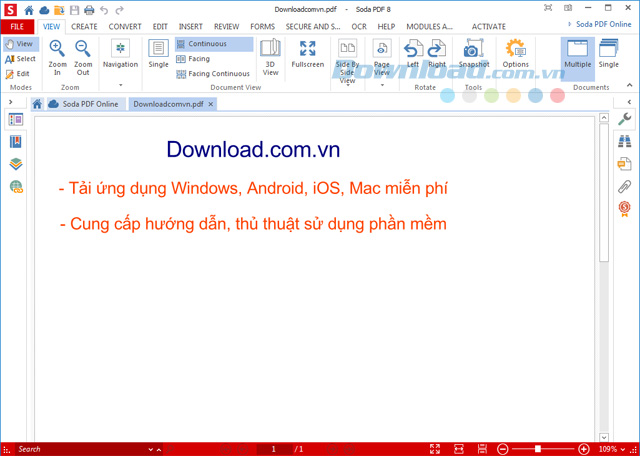Click the Save disk icon

74,9
